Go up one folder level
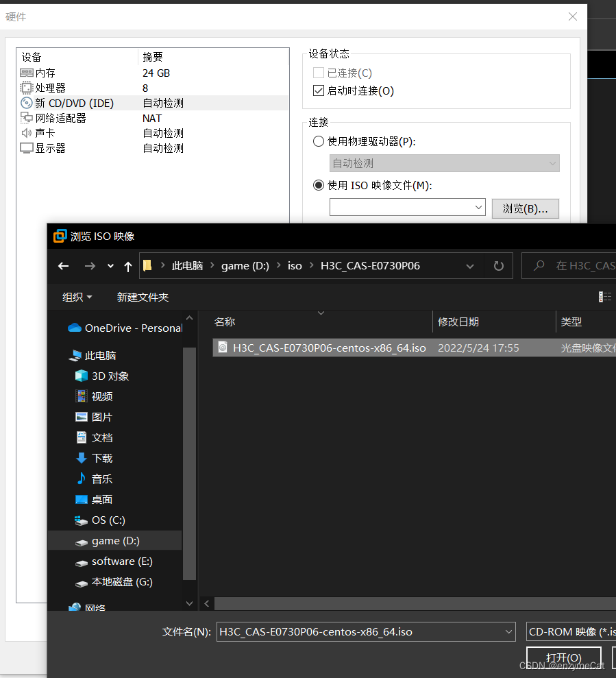Image resolution: width=616 pixels, height=678 pixels. coord(128,267)
